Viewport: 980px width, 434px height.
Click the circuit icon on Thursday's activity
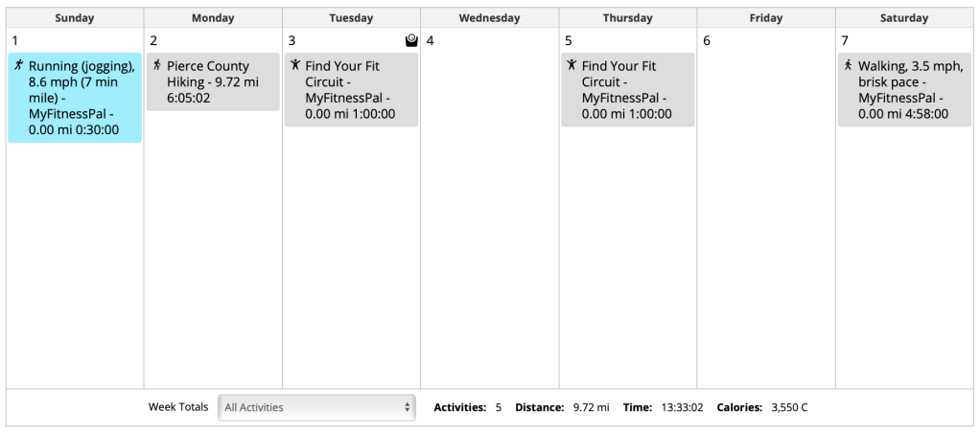tap(572, 65)
